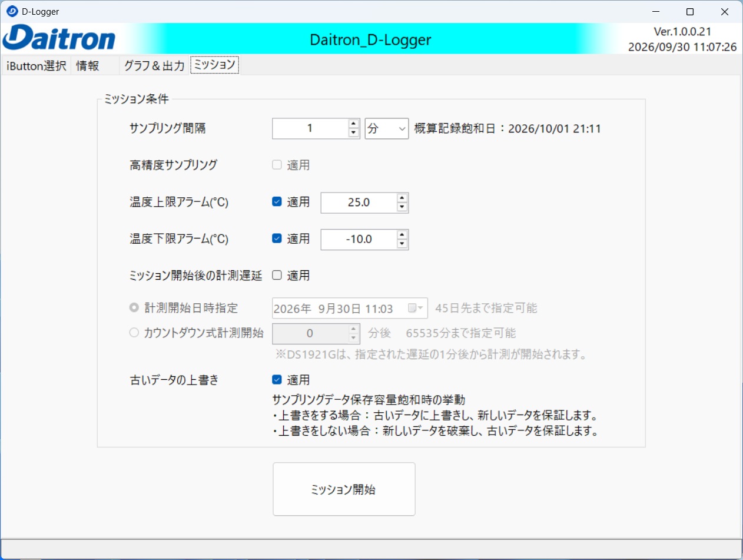This screenshot has width=743, height=560.
Task: Click the 2026/09/30 11:07:26 clock text
Action: pos(682,47)
